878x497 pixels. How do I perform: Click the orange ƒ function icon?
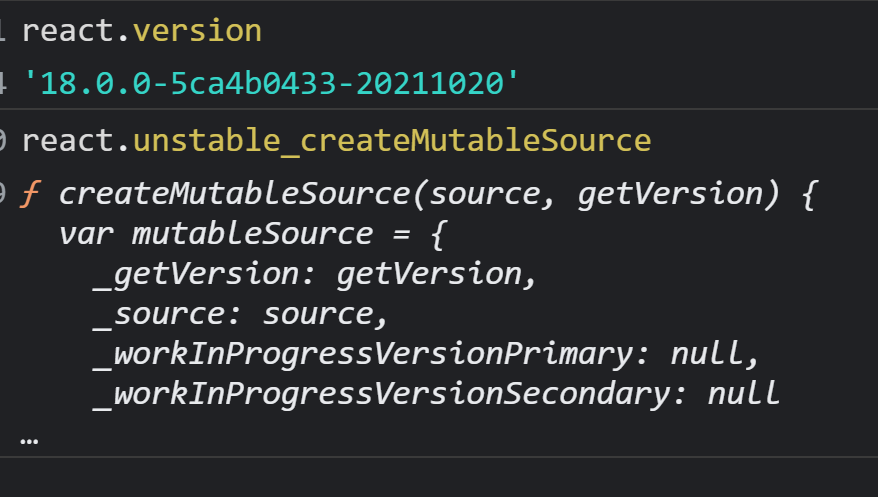[x=32, y=193]
